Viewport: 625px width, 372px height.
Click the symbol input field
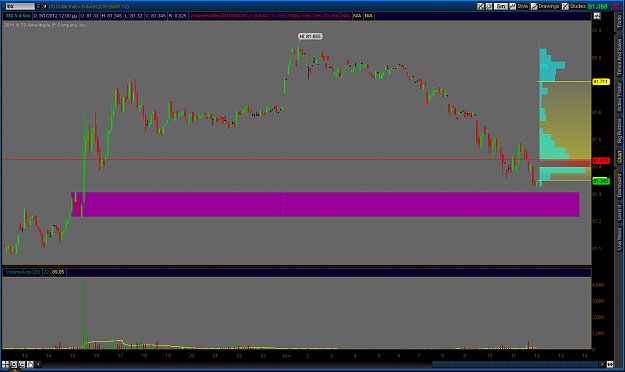(x=20, y=6)
